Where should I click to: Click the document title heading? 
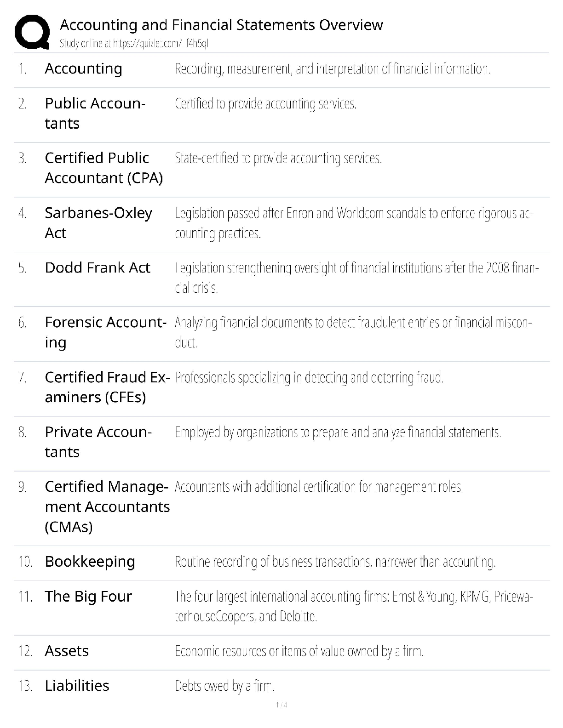221,25
